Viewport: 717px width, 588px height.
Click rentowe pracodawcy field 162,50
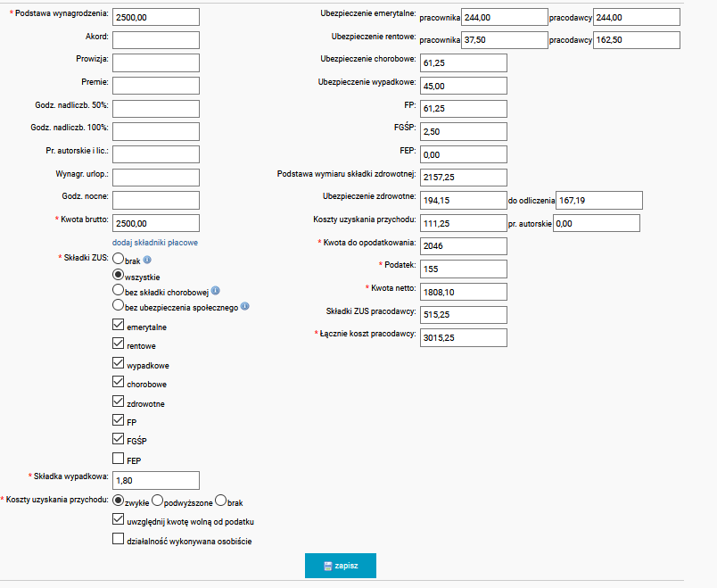point(637,40)
